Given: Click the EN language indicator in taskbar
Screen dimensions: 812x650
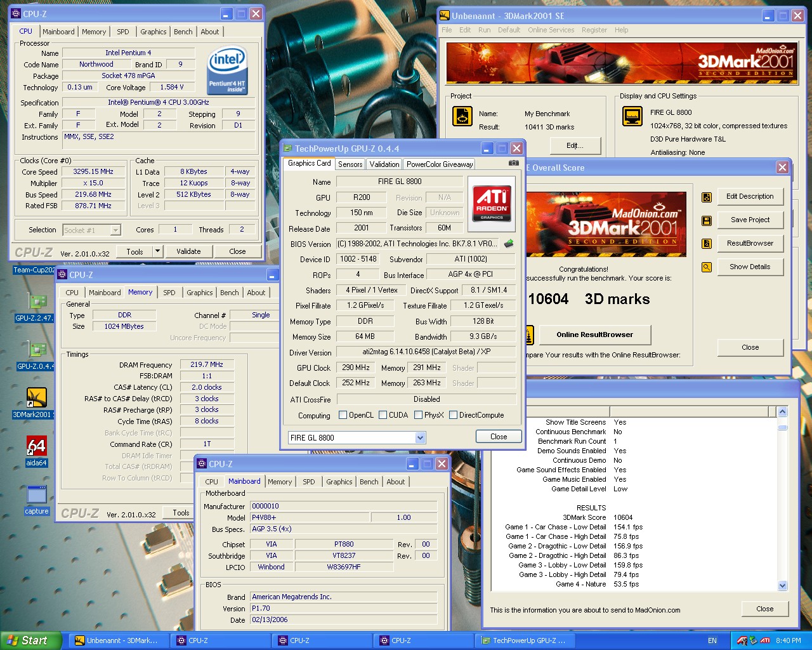Looking at the screenshot, I should tap(712, 640).
